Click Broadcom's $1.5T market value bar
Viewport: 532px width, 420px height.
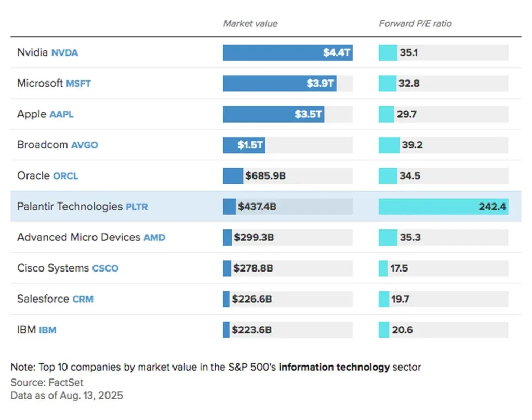click(244, 145)
